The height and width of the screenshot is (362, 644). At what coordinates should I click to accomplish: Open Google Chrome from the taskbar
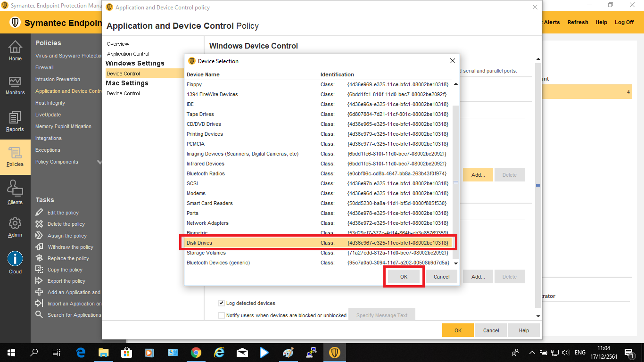click(196, 353)
